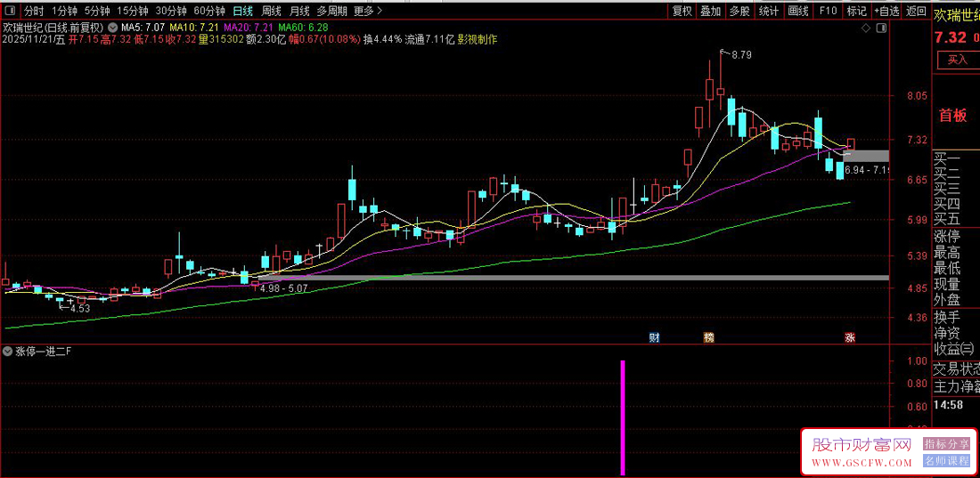Click the magenta signal bar in indicator panel
This screenshot has width=980, height=478.
[623, 417]
